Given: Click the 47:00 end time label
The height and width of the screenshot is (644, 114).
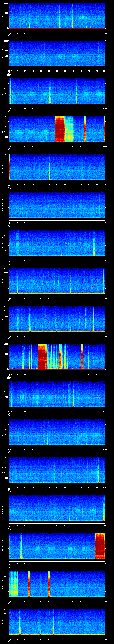Looking at the screenshot, I should [x=105, y=374].
